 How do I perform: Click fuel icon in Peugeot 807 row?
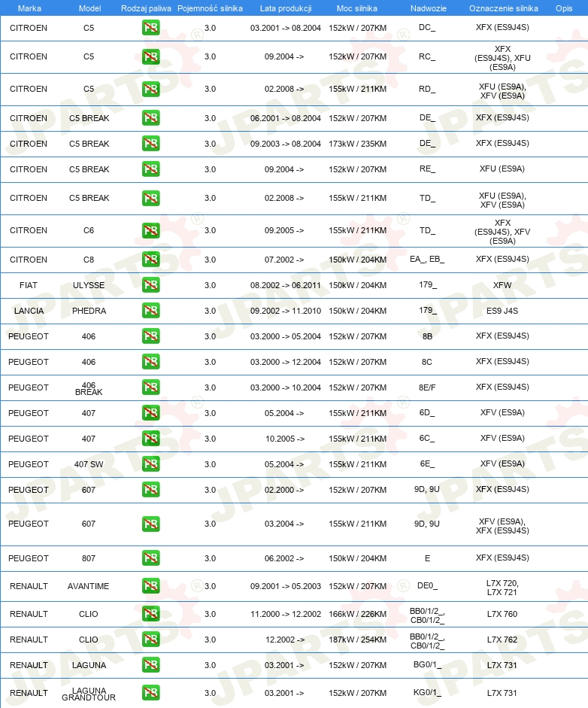point(150,558)
